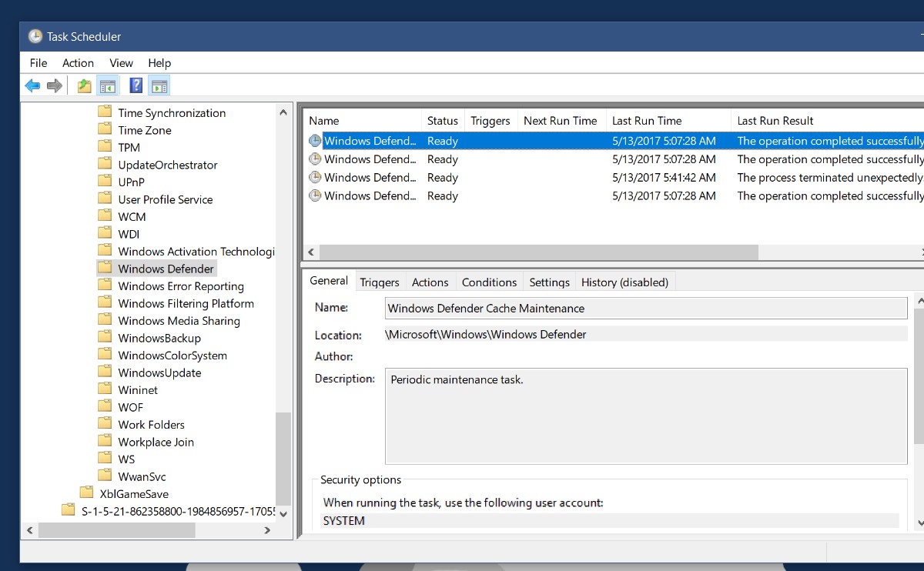Switch to the Conditions tab
Image resolution: width=924 pixels, height=571 pixels.
(x=489, y=282)
